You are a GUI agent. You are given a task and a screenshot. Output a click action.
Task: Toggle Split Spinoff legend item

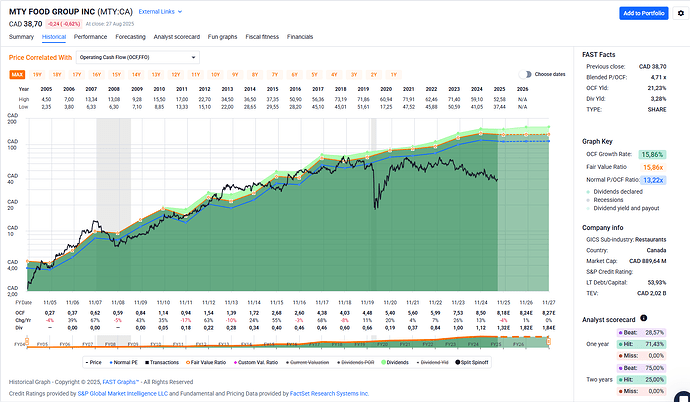[472, 362]
